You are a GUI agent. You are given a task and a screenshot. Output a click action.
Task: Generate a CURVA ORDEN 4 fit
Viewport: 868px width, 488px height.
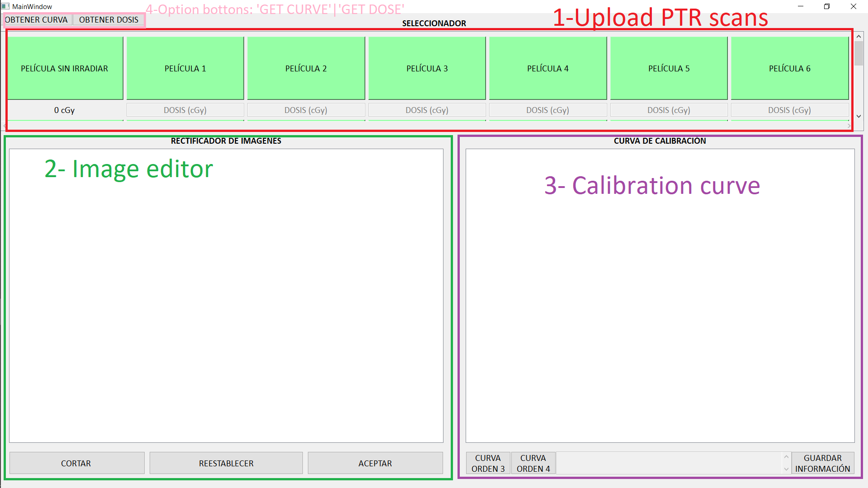point(533,463)
